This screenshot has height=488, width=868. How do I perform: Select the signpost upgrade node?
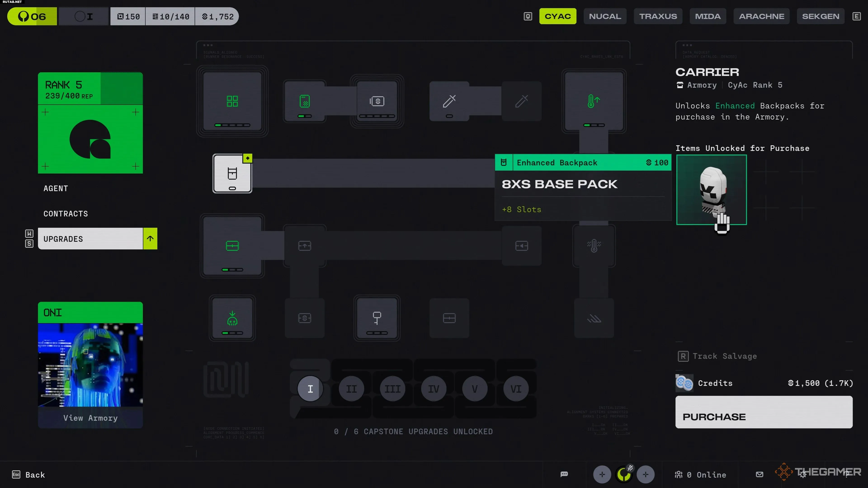point(377,318)
